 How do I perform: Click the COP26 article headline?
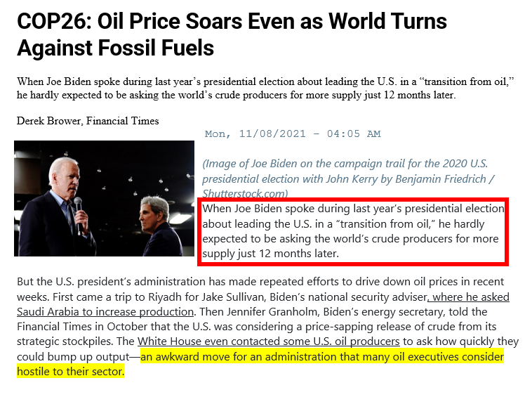[232, 34]
